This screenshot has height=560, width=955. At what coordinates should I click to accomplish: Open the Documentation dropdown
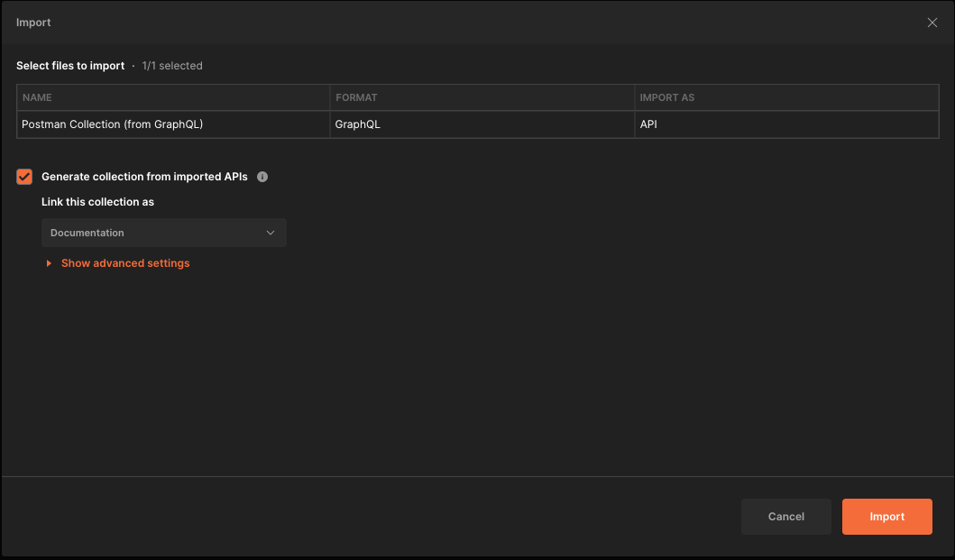click(163, 233)
